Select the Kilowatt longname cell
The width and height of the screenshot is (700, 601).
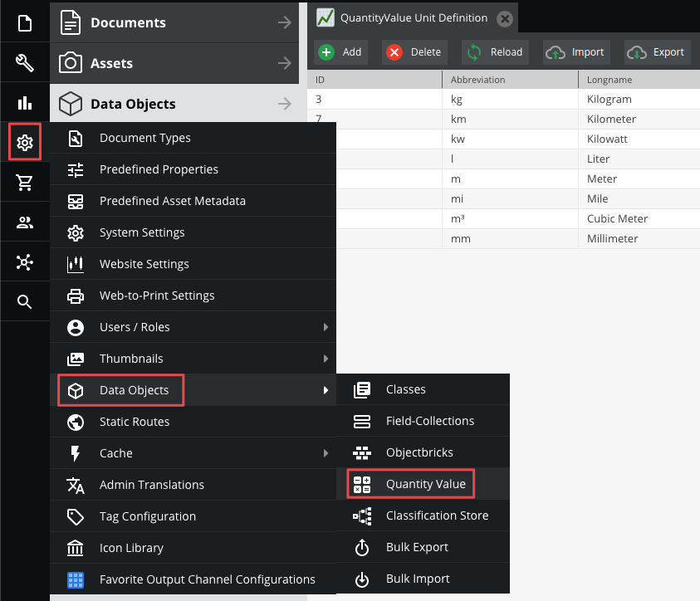pyautogui.click(x=639, y=139)
